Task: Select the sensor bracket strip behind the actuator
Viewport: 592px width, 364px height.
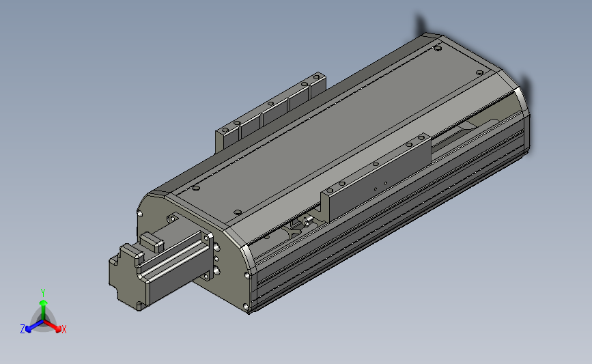Action: (270, 111)
